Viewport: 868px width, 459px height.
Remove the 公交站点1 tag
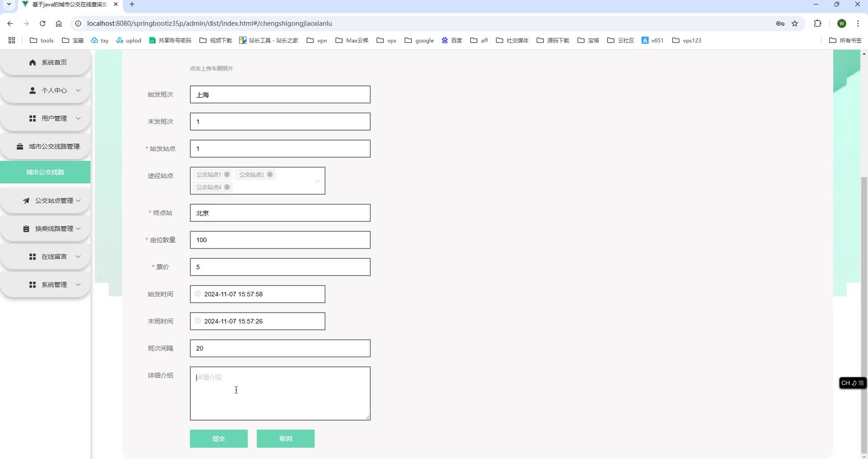coord(227,174)
